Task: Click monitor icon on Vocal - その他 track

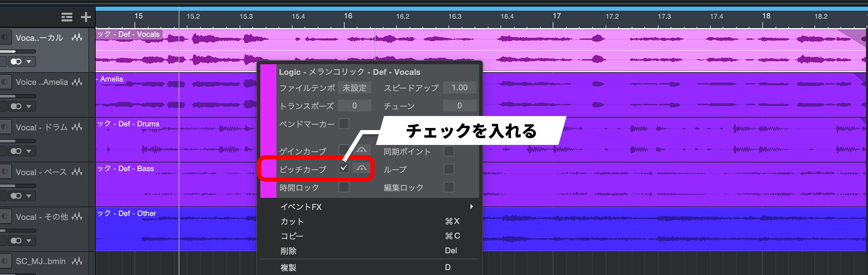Action: [x=5, y=216]
